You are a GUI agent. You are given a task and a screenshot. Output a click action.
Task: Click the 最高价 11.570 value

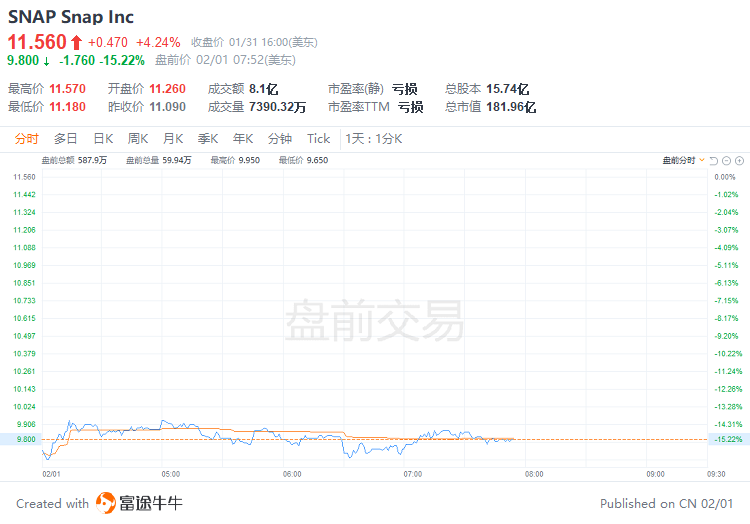[x=67, y=89]
